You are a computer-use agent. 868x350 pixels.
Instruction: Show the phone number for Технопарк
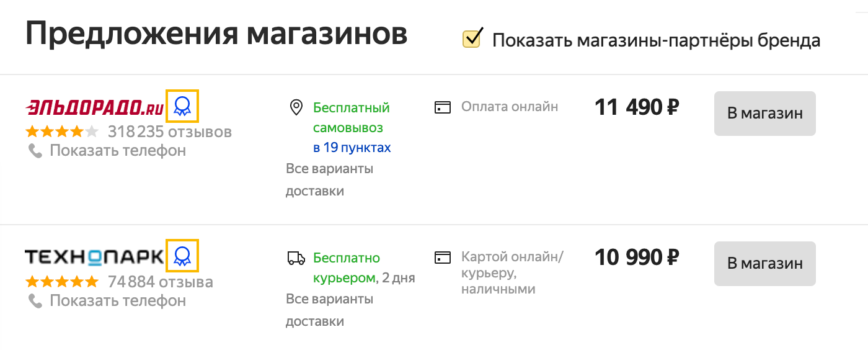click(118, 300)
